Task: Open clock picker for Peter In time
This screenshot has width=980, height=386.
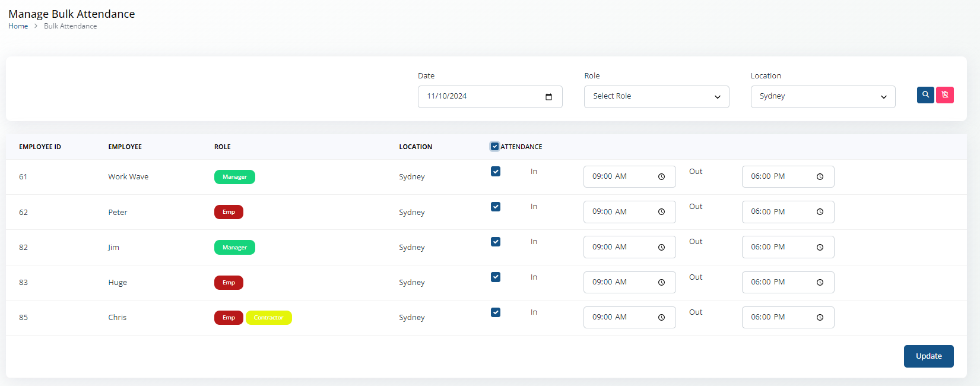Action: pyautogui.click(x=661, y=212)
